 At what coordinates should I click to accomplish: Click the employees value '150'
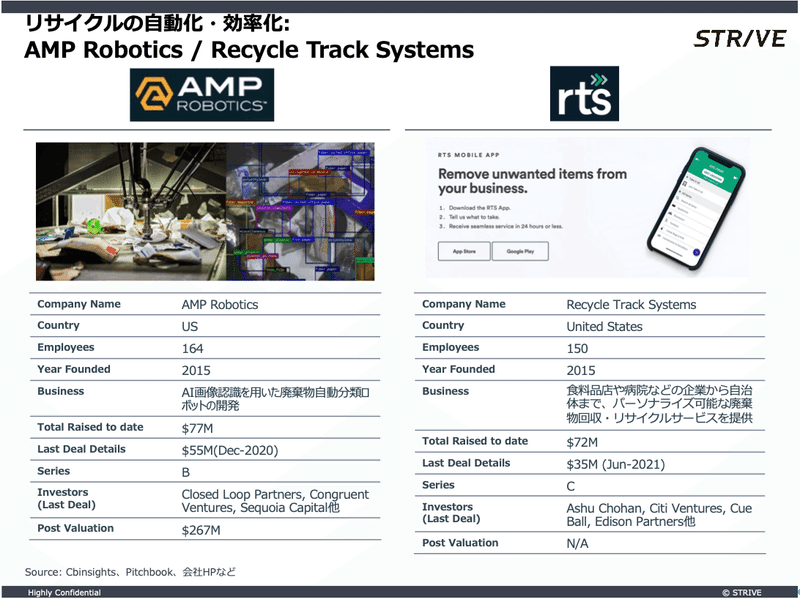[577, 348]
